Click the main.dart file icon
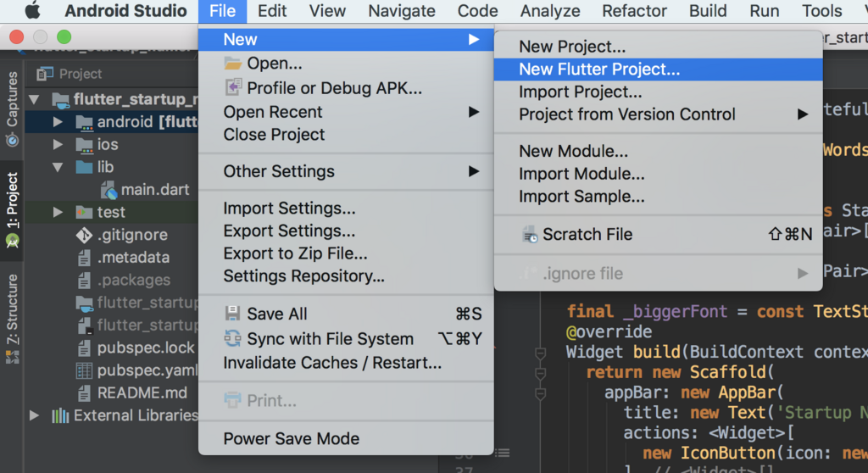868x473 pixels. (x=108, y=190)
